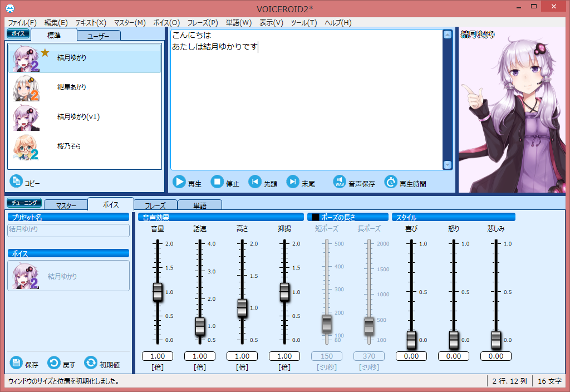Open the 単語(W) menu

238,22
